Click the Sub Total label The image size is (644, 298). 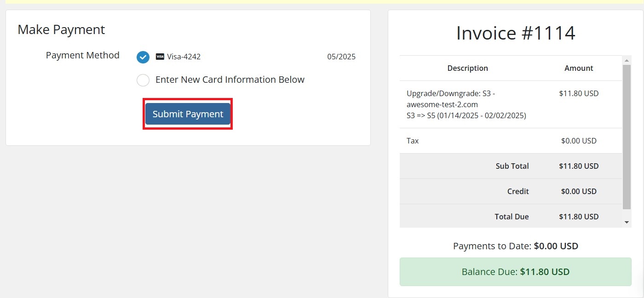[512, 166]
